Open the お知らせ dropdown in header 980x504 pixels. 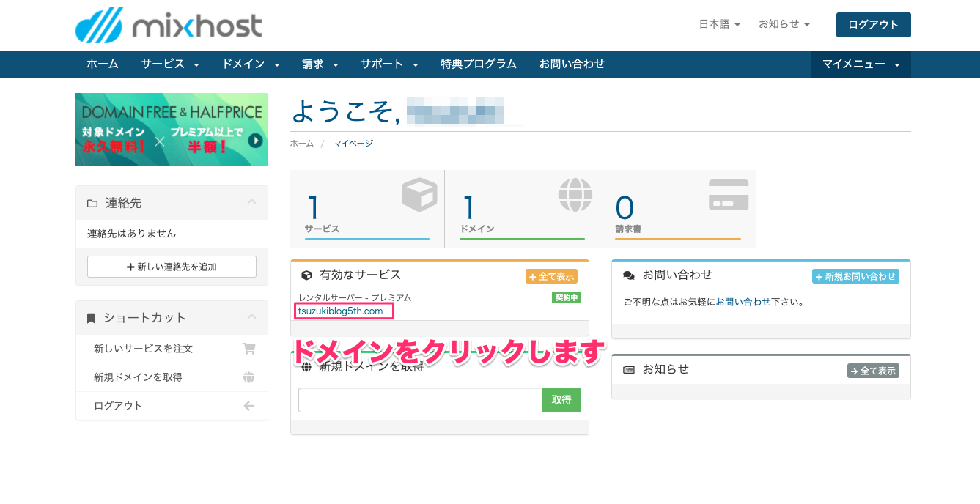784,24
